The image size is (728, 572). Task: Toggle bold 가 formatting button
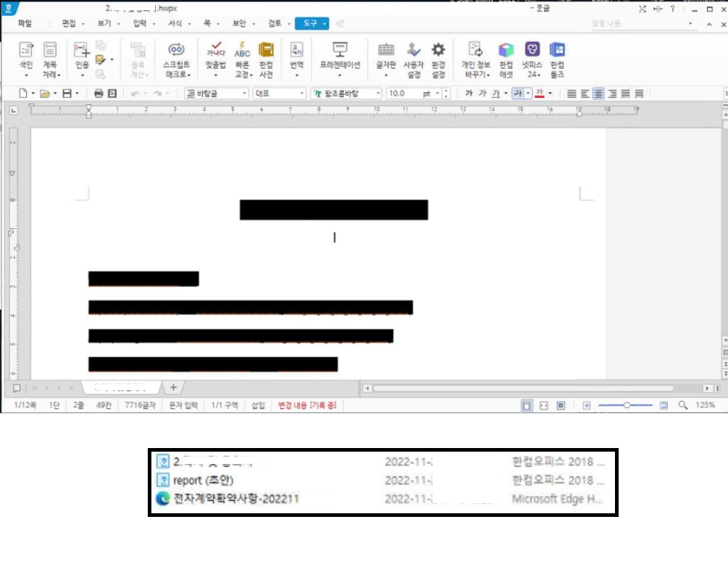click(469, 94)
